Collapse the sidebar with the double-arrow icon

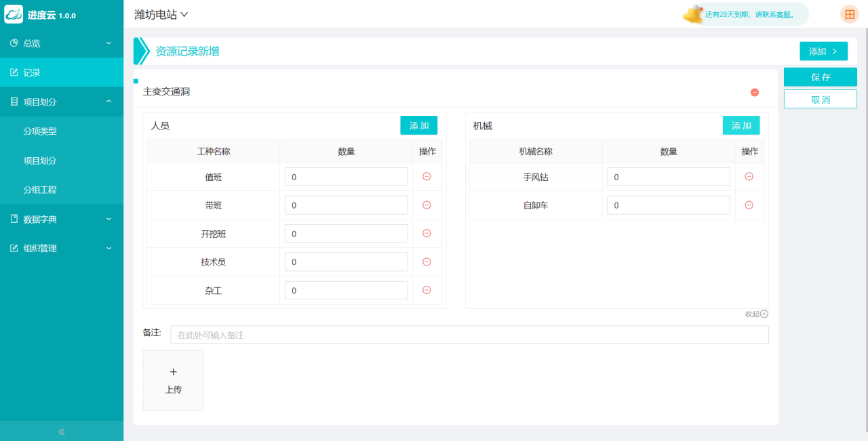point(62,432)
